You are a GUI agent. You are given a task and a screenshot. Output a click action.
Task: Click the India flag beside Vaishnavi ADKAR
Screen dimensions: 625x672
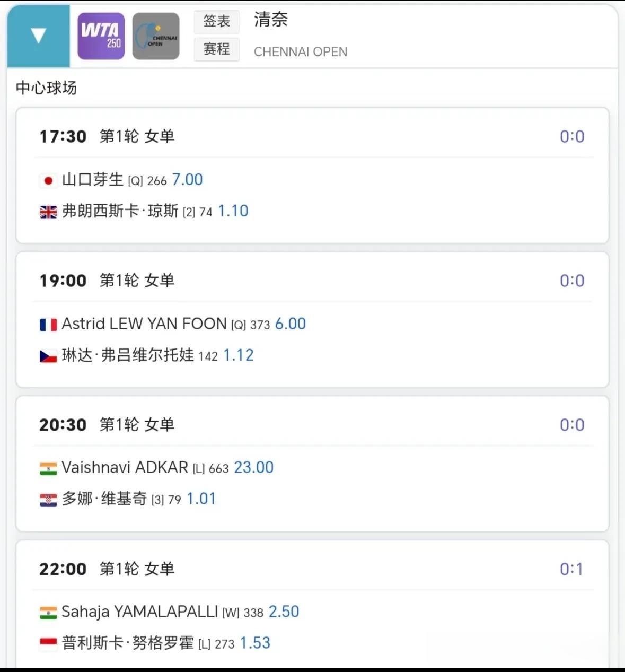[48, 468]
